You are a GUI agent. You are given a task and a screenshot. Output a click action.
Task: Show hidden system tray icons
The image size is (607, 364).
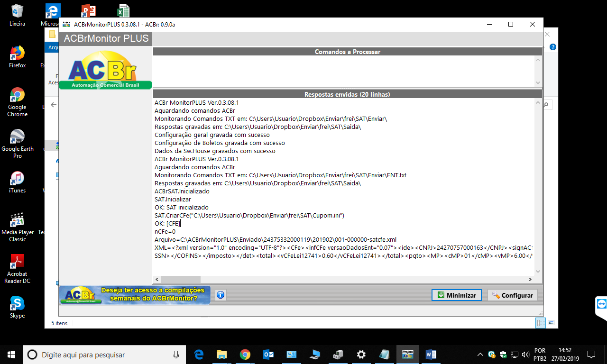(480, 355)
